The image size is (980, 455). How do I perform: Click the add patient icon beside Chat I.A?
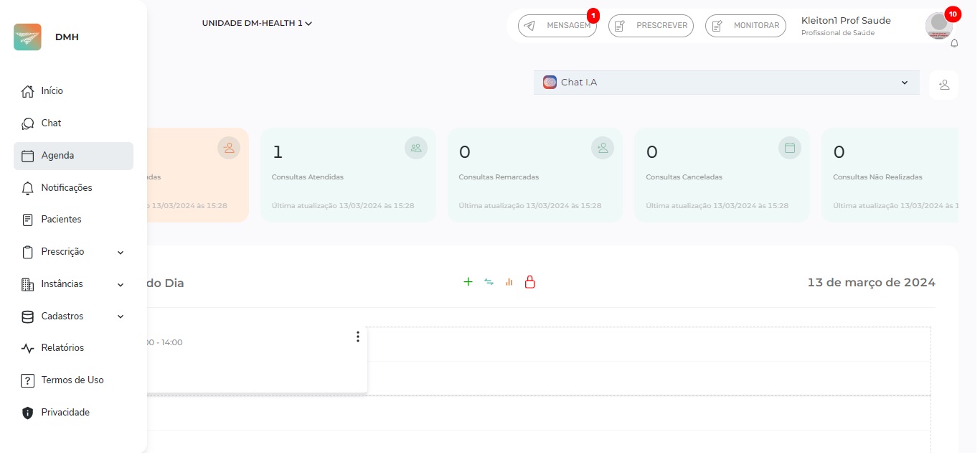point(943,85)
